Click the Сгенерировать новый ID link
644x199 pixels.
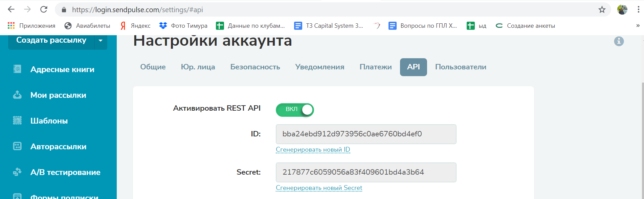click(313, 150)
